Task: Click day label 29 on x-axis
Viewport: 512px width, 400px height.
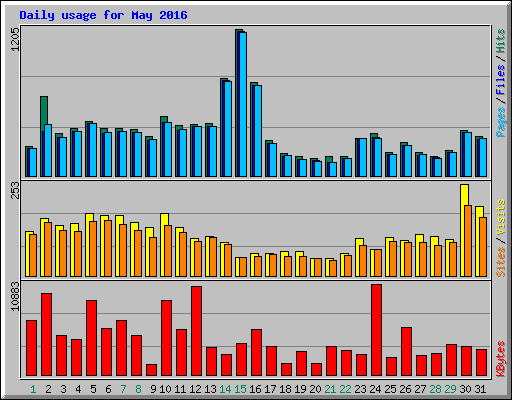Action: [x=450, y=389]
